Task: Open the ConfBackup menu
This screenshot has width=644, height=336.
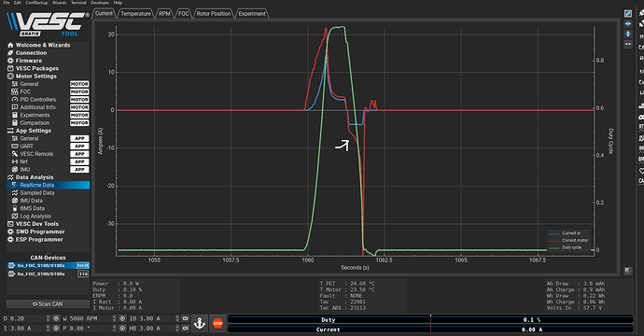Action: pyautogui.click(x=36, y=3)
